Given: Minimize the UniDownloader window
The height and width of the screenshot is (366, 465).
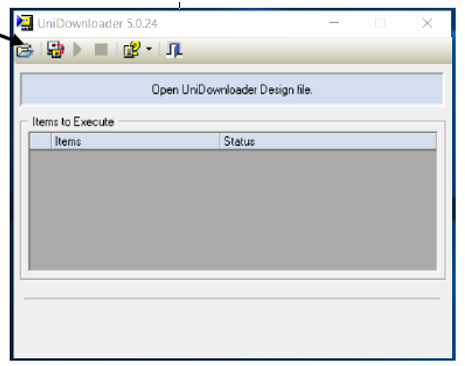Looking at the screenshot, I should pyautogui.click(x=334, y=23).
